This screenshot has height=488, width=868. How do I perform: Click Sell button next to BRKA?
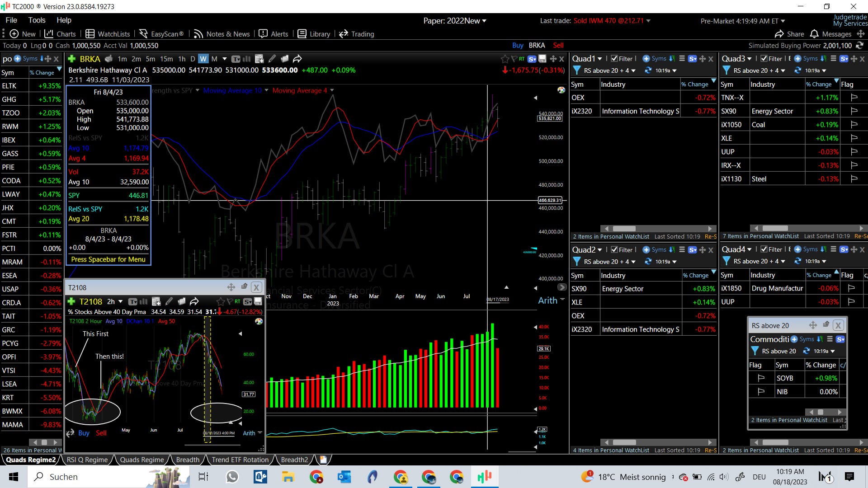[558, 45]
